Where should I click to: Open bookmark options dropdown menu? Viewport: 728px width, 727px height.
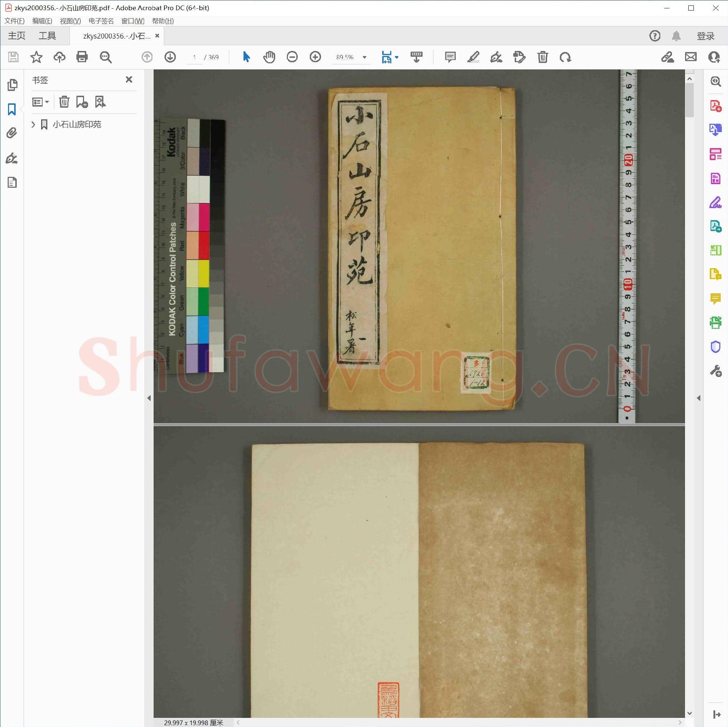click(x=40, y=102)
